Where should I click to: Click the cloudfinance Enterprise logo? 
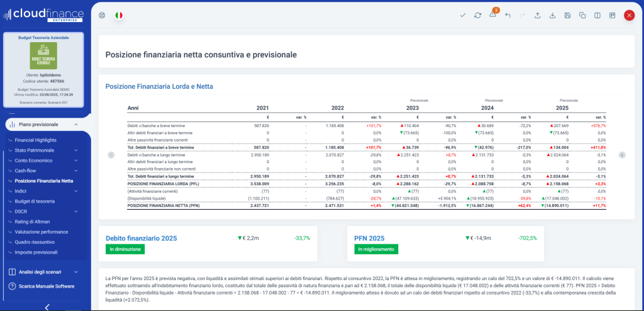coord(43,14)
